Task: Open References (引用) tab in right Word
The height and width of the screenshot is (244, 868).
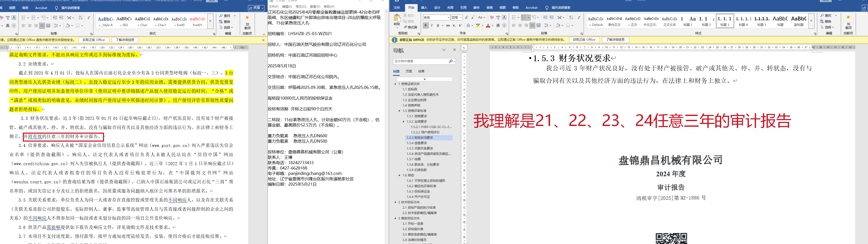Action: 463,8
